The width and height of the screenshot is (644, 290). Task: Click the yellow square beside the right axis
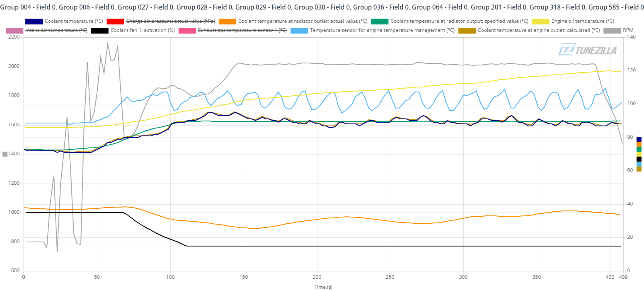click(x=639, y=154)
